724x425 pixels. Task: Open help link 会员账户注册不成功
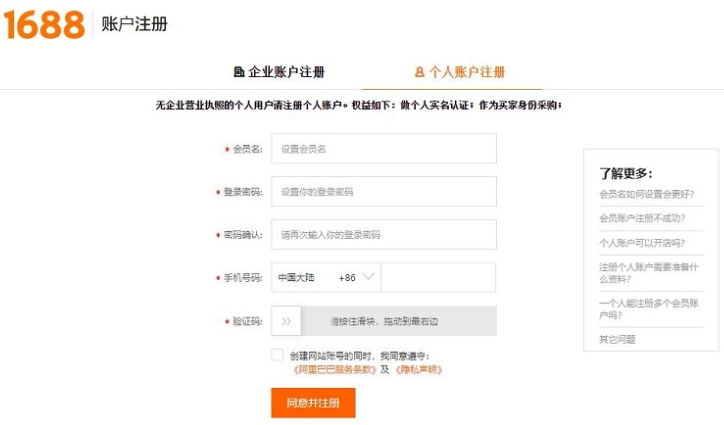(x=642, y=218)
